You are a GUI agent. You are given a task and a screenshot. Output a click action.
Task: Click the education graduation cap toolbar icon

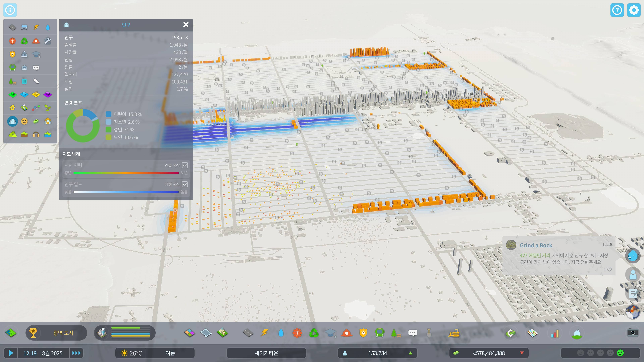tap(330, 333)
